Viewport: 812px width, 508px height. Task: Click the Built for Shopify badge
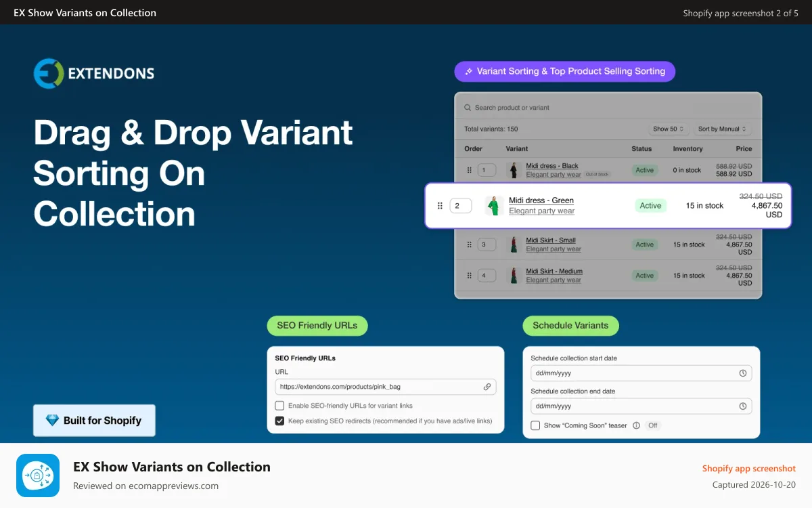94,421
